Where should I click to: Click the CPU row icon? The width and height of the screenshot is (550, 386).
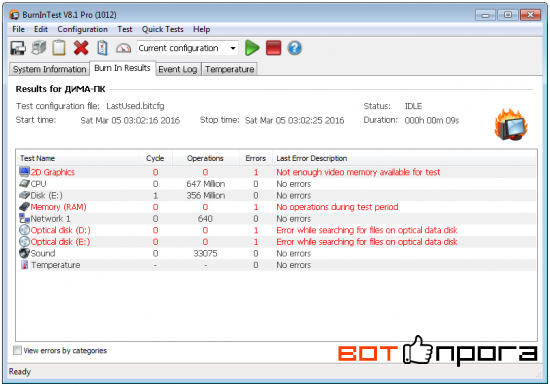click(x=25, y=184)
